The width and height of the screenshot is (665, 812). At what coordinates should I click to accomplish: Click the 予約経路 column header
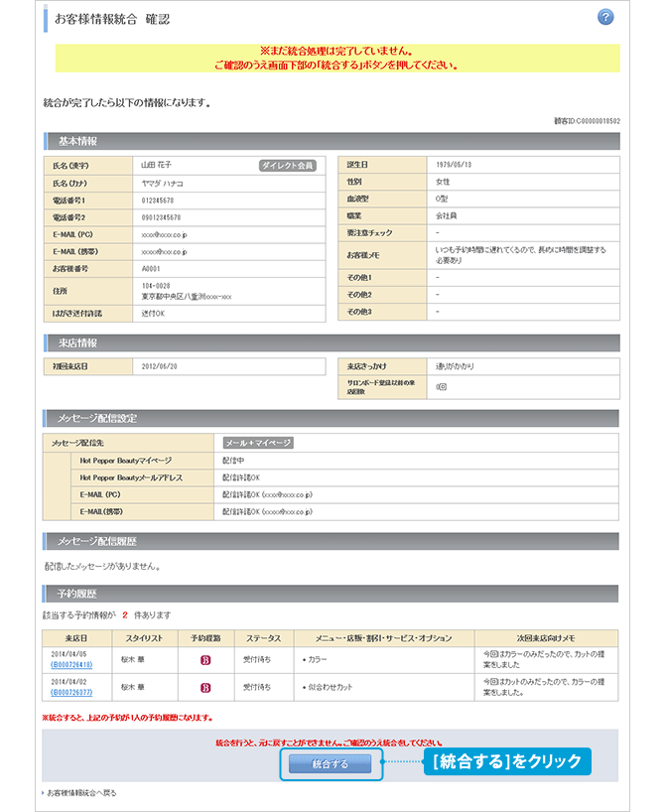[x=205, y=638]
